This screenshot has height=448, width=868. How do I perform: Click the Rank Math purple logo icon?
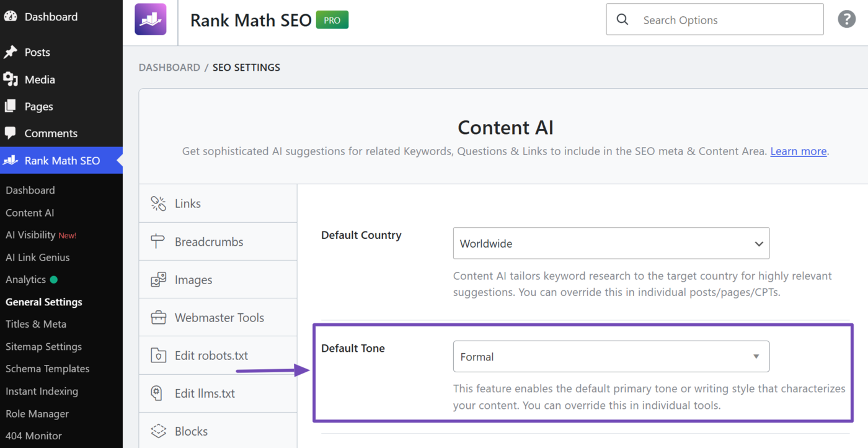coord(151,19)
